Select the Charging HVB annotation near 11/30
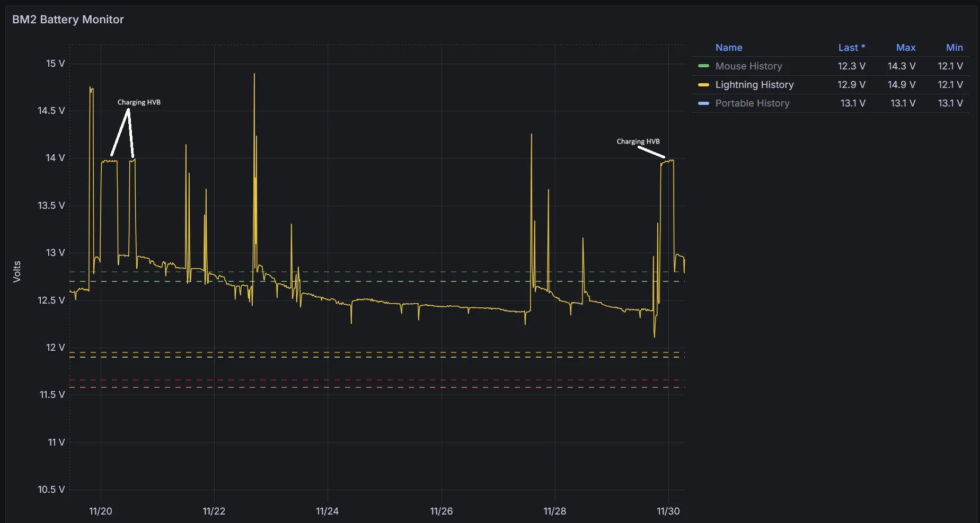This screenshot has width=980, height=523. [638, 141]
